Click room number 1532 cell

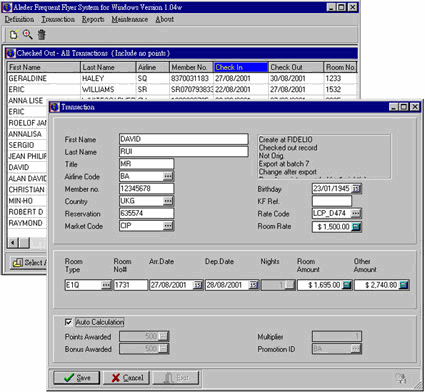click(x=340, y=89)
